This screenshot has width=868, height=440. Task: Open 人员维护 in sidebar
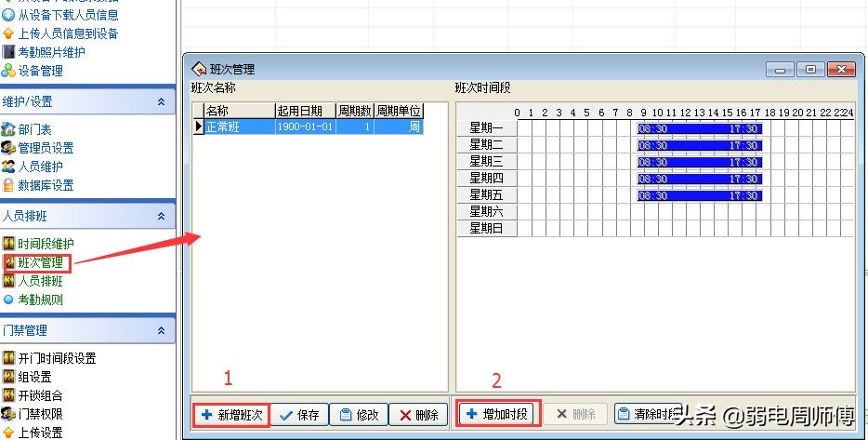[40, 167]
